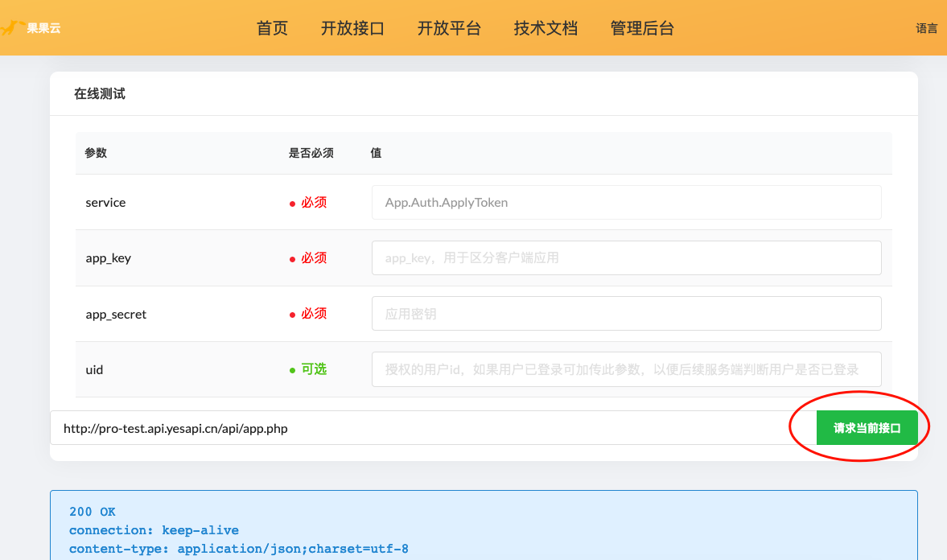Screen dimensions: 947x560
Task: Open the 首页 navigation menu item
Action: point(272,28)
